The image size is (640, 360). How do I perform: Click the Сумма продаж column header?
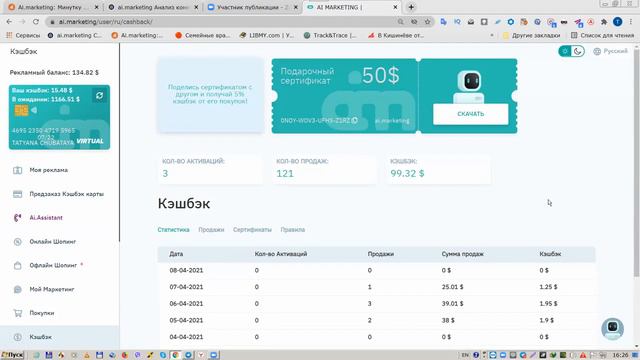(462, 254)
